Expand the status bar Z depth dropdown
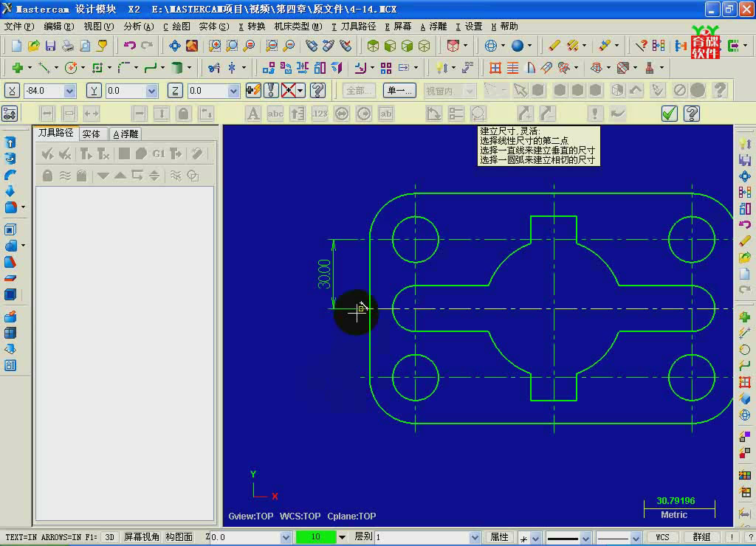 point(286,537)
